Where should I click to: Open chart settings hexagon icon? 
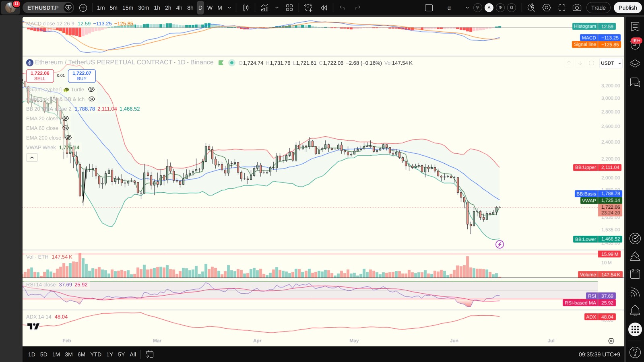pyautogui.click(x=547, y=8)
